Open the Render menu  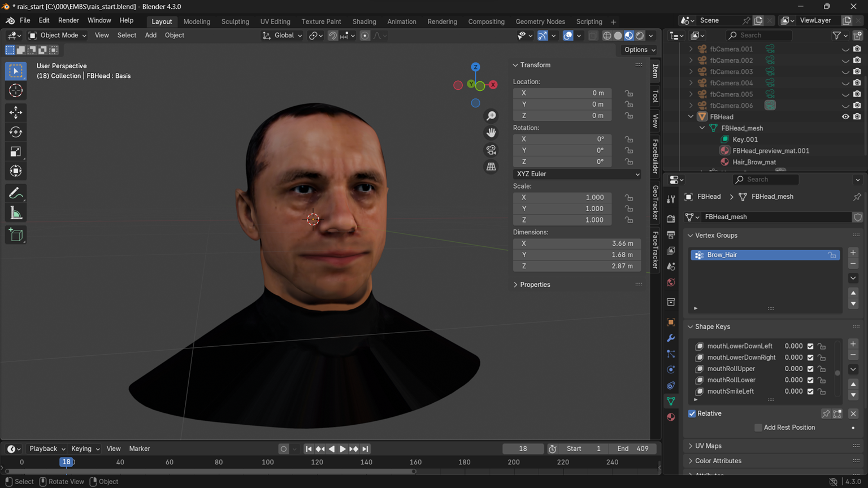click(x=68, y=20)
